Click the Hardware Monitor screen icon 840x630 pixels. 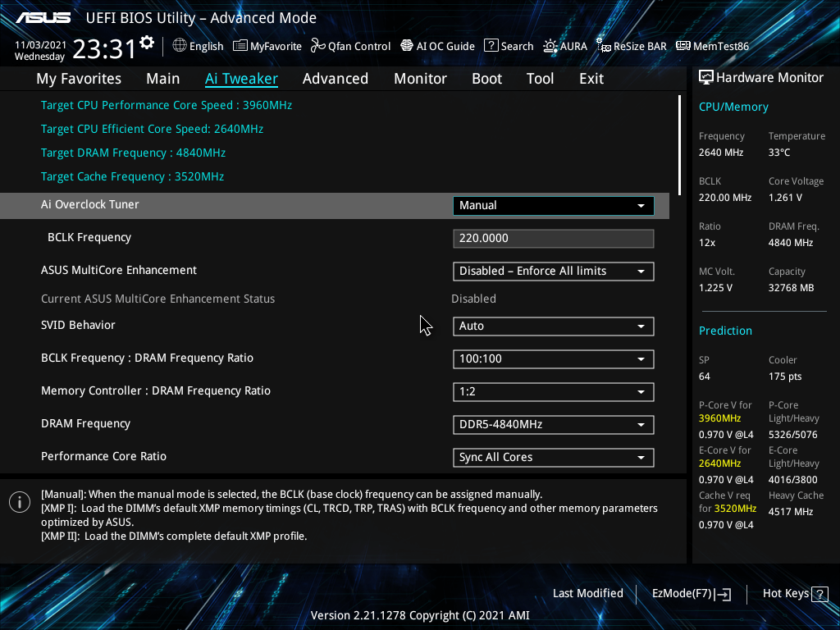706,78
